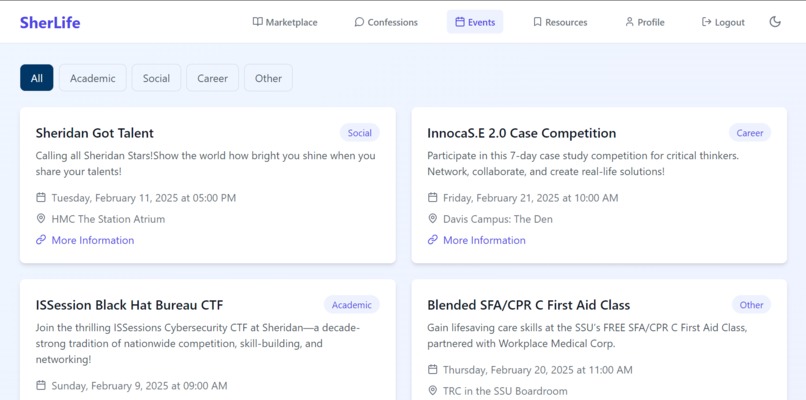Click the Other tag on First Aid card
The width and height of the screenshot is (806, 400).
pos(752,304)
